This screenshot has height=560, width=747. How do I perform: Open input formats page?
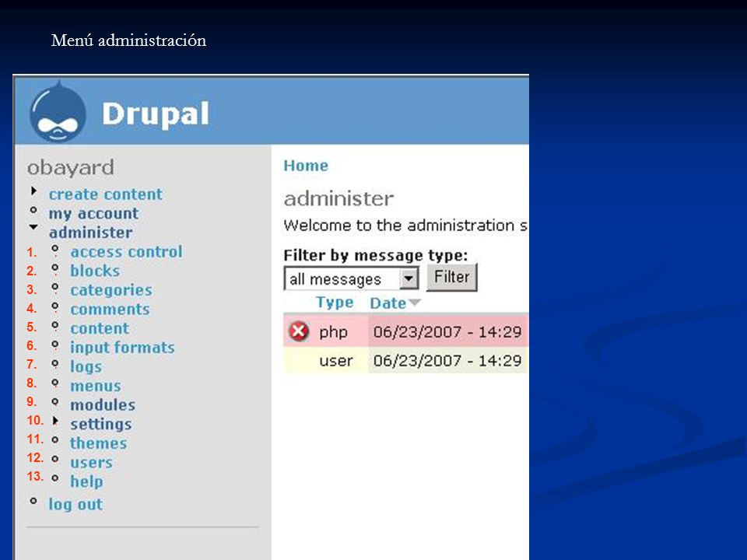pos(122,348)
